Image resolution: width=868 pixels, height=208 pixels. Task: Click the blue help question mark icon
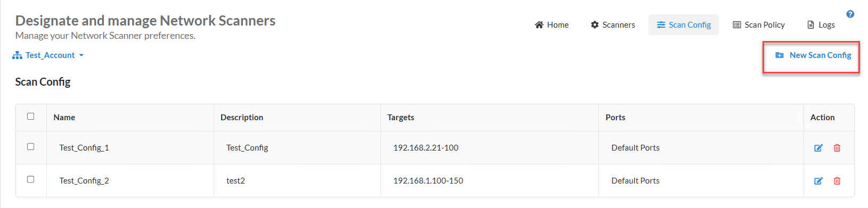(850, 14)
